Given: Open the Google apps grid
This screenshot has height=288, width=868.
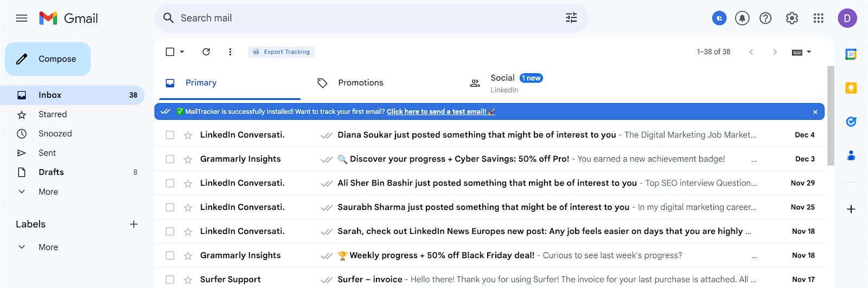Looking at the screenshot, I should [x=819, y=18].
